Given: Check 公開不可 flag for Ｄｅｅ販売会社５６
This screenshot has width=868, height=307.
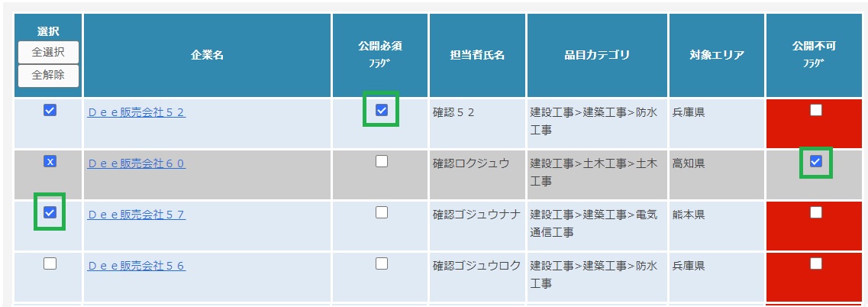Looking at the screenshot, I should click(x=816, y=263).
